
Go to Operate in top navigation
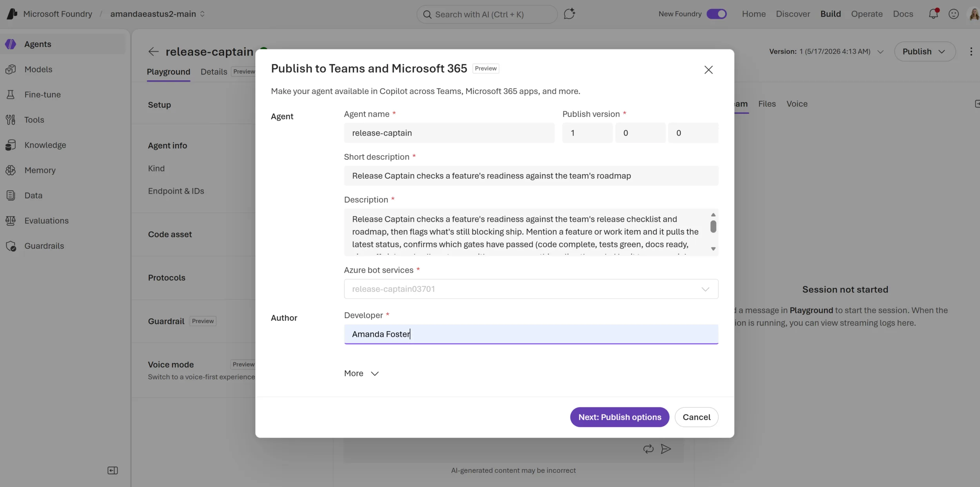[x=866, y=14]
